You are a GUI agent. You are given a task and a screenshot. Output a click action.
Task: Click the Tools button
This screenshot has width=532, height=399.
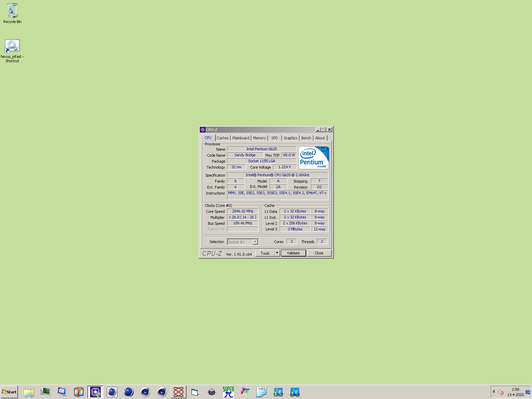[x=265, y=253]
